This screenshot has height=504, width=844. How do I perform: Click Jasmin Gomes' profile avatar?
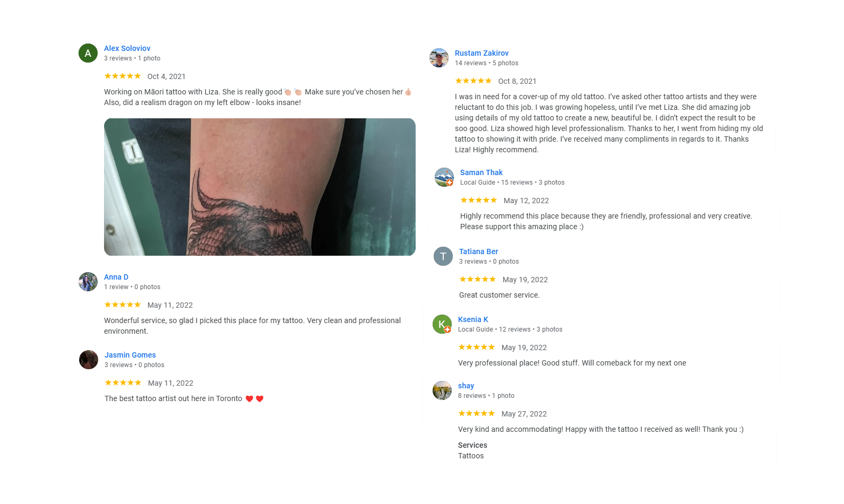[x=89, y=360]
